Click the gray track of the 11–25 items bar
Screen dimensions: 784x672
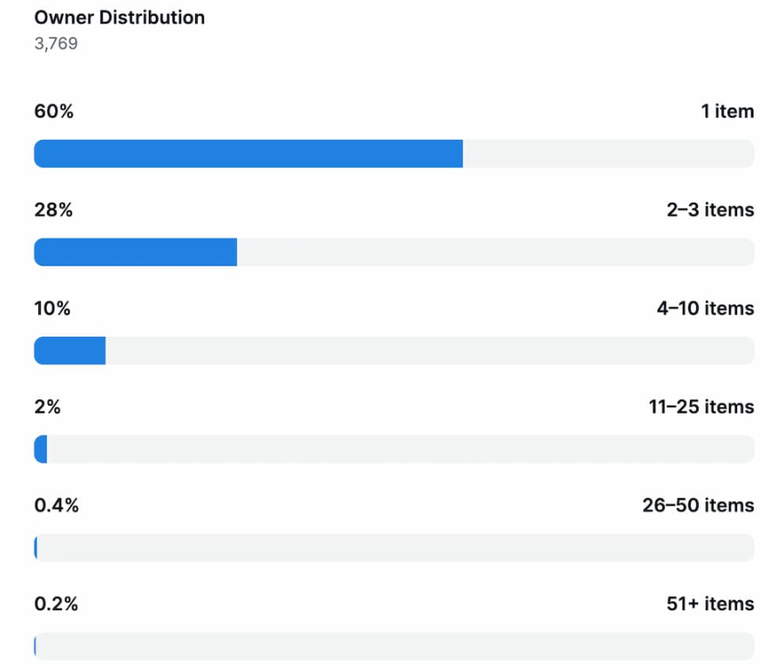[401, 449]
